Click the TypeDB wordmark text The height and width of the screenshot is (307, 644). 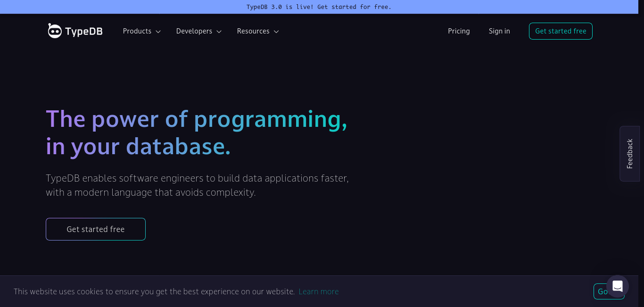coord(84,32)
